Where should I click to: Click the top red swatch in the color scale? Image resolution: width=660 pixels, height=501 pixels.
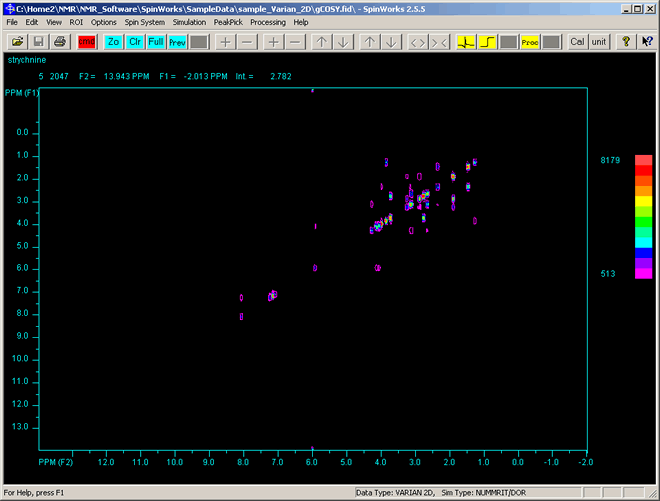(x=644, y=160)
